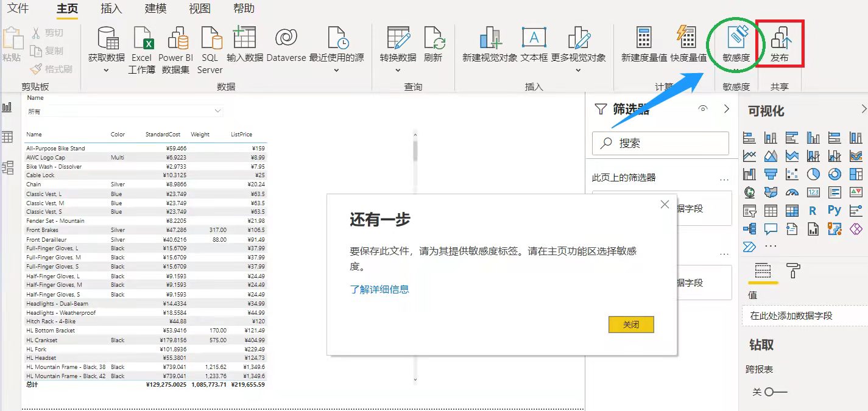868x411 pixels.
Task: Open 此页上的筛选器 more options ellipsis
Action: [724, 179]
